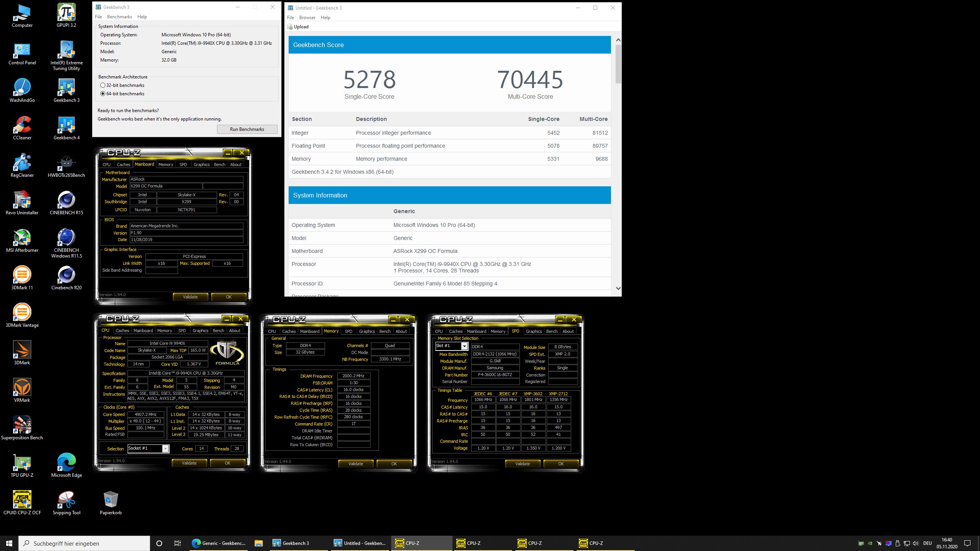Screen dimensions: 980x551
Task: Click scroll down arrow in Geekbench results
Action: [618, 289]
